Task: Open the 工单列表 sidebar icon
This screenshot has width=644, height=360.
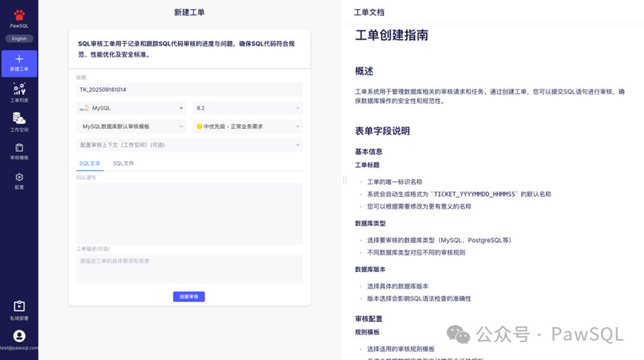Action: (19, 89)
